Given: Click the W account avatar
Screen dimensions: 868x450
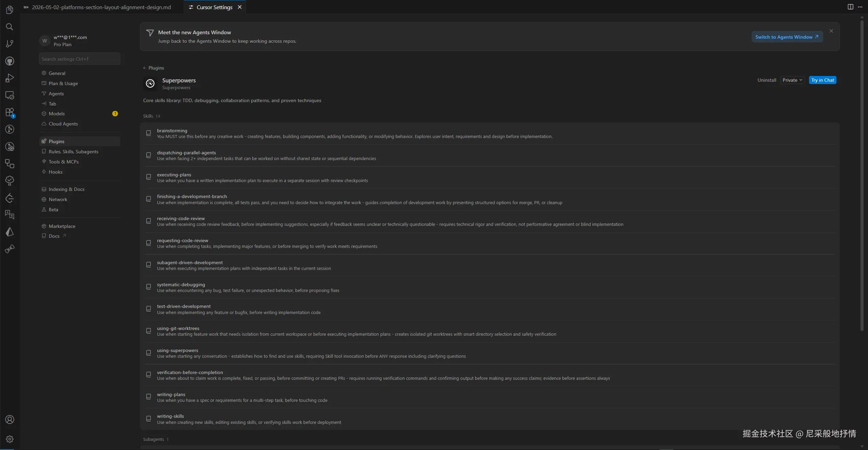Looking at the screenshot, I should coord(44,41).
